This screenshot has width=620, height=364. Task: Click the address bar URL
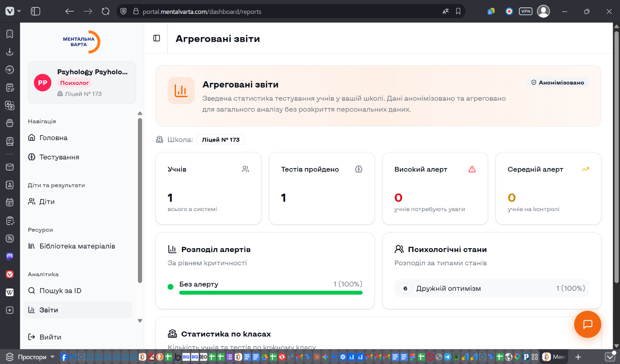click(202, 12)
